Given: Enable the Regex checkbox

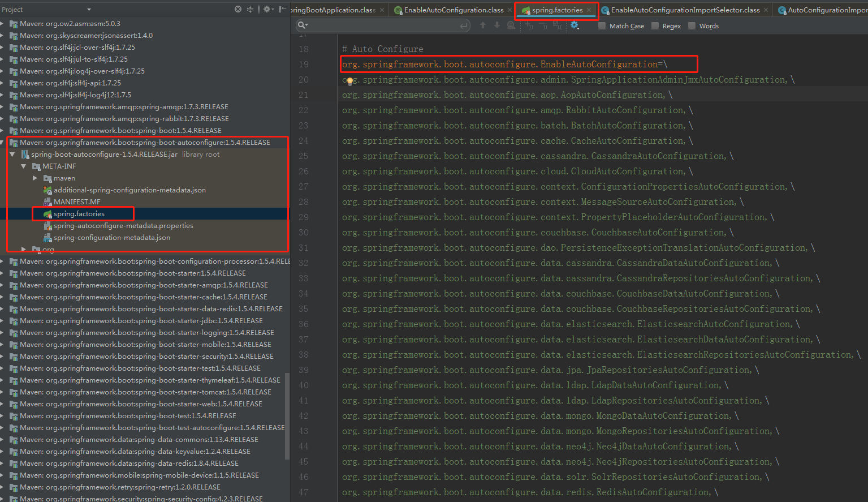Looking at the screenshot, I should point(655,26).
